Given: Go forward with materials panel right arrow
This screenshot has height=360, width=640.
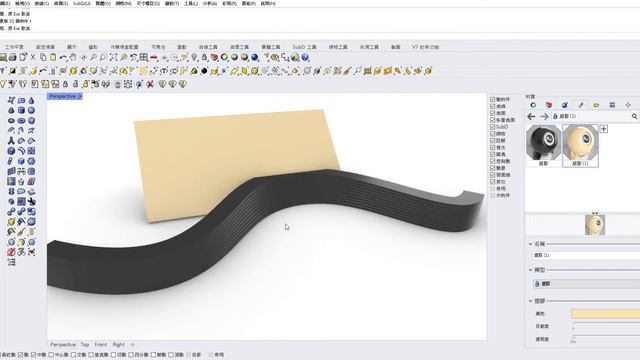Looking at the screenshot, I should click(x=544, y=117).
